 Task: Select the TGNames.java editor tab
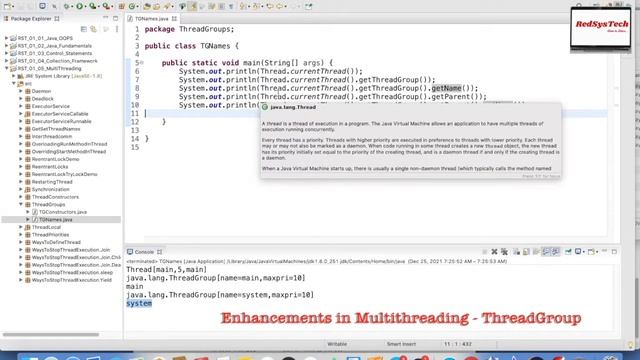(x=151, y=19)
